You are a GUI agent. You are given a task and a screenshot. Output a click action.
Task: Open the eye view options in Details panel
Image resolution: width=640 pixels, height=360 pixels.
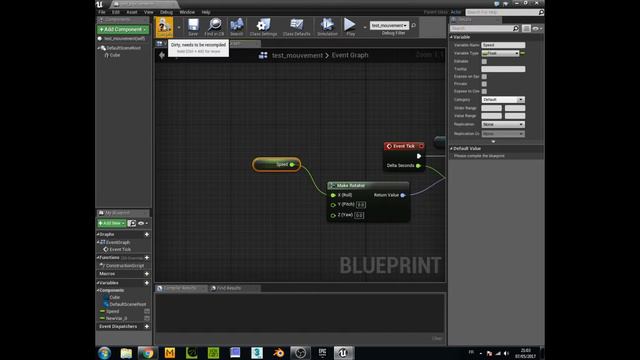(537, 28)
